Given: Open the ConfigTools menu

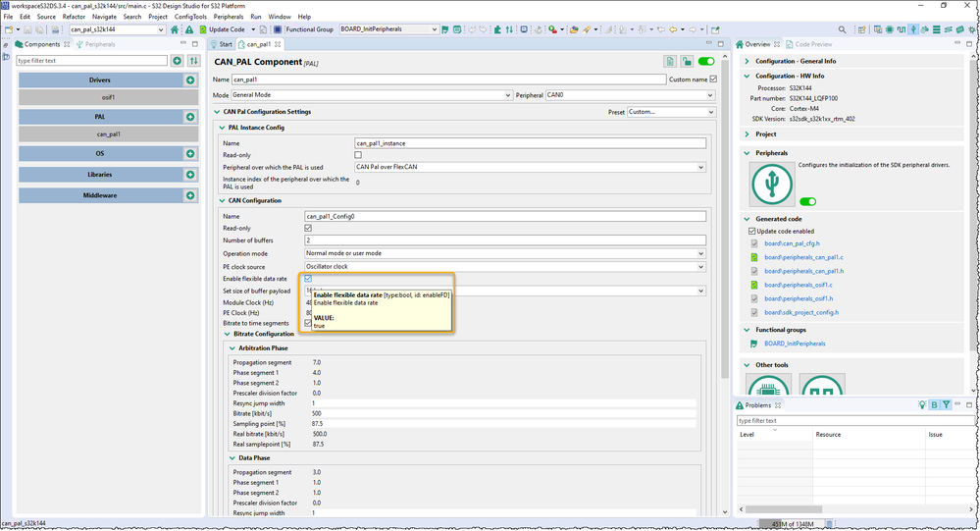Looking at the screenshot, I should (190, 17).
